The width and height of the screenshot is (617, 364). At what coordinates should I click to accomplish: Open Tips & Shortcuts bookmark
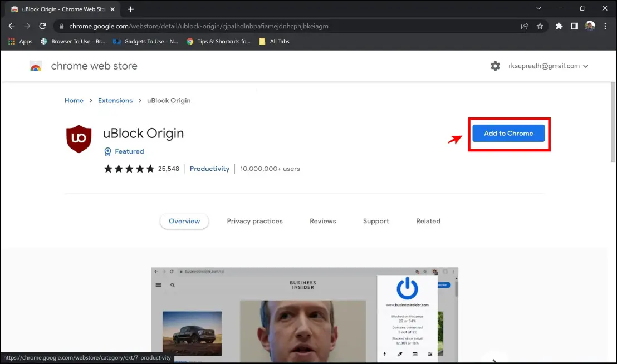[x=218, y=41]
